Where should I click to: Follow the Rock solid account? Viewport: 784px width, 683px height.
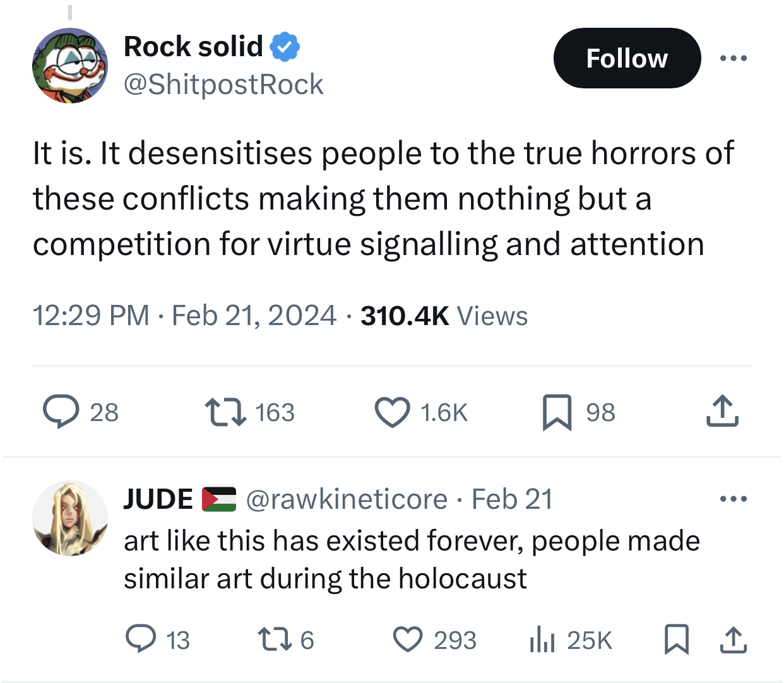627,59
